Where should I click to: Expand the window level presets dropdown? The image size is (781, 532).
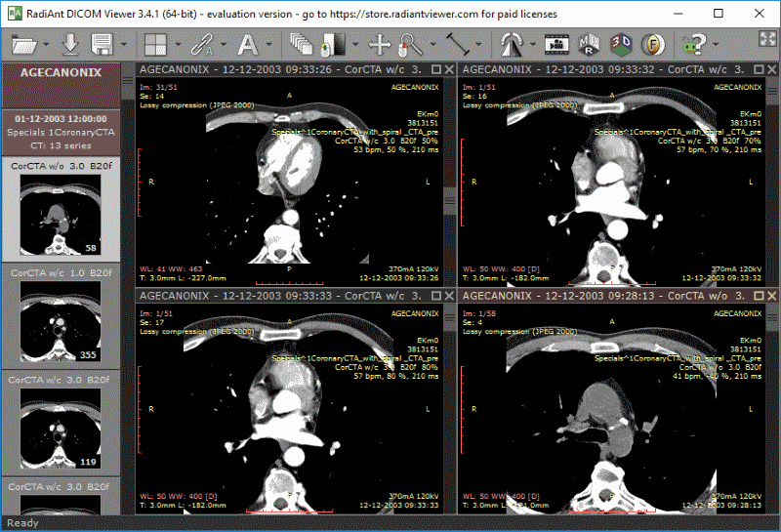pyautogui.click(x=355, y=44)
